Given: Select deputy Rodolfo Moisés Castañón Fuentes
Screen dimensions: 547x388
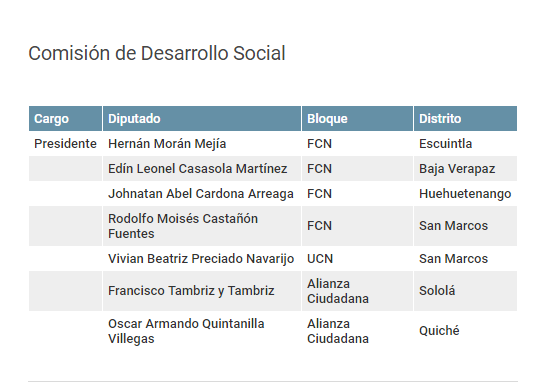Looking at the screenshot, I should pyautogui.click(x=183, y=226).
